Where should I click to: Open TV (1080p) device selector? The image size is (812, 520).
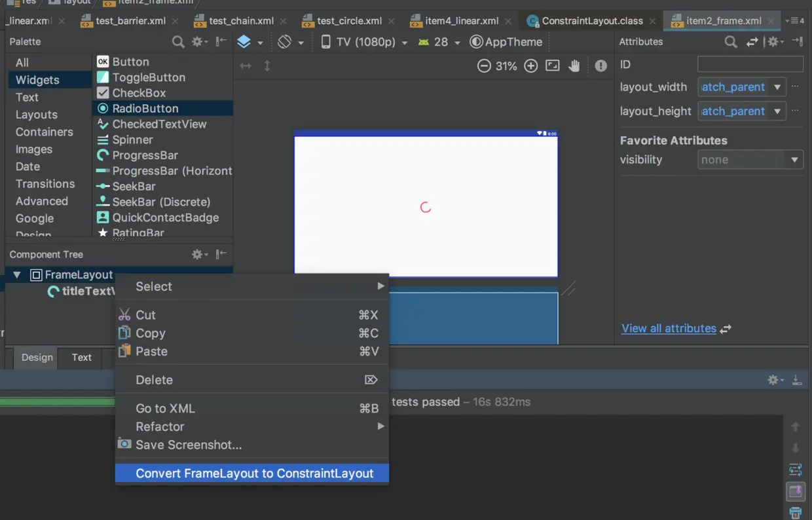364,42
